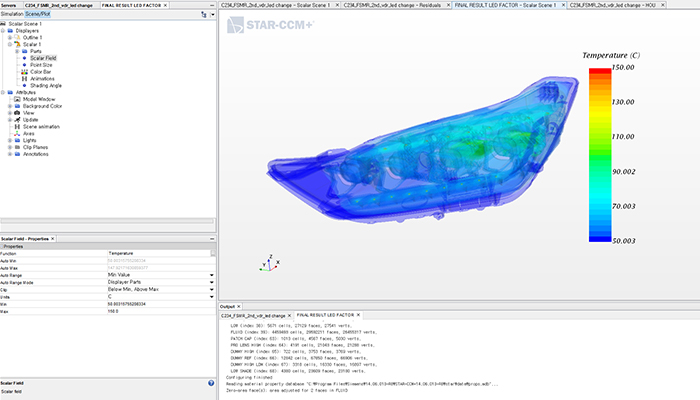Screen dimensions: 700x400
Task: Collapse the Displayers node
Action: (3, 31)
